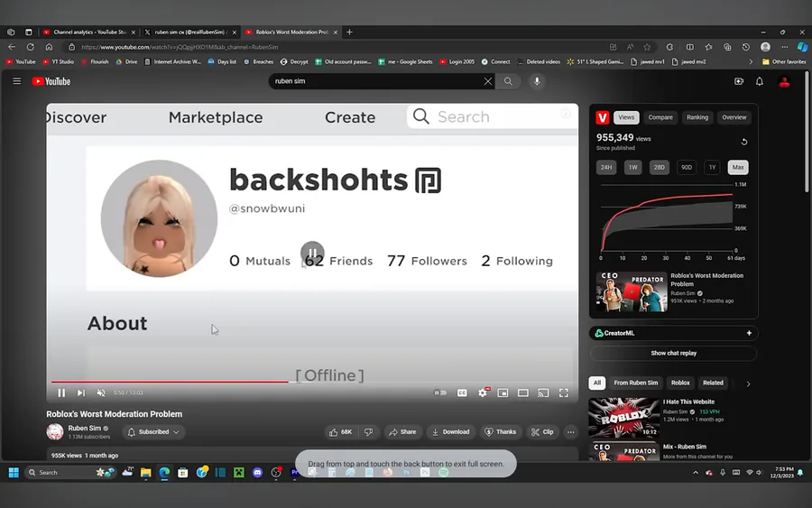Skip to the next video in player
This screenshot has height=508, width=812.
point(81,393)
